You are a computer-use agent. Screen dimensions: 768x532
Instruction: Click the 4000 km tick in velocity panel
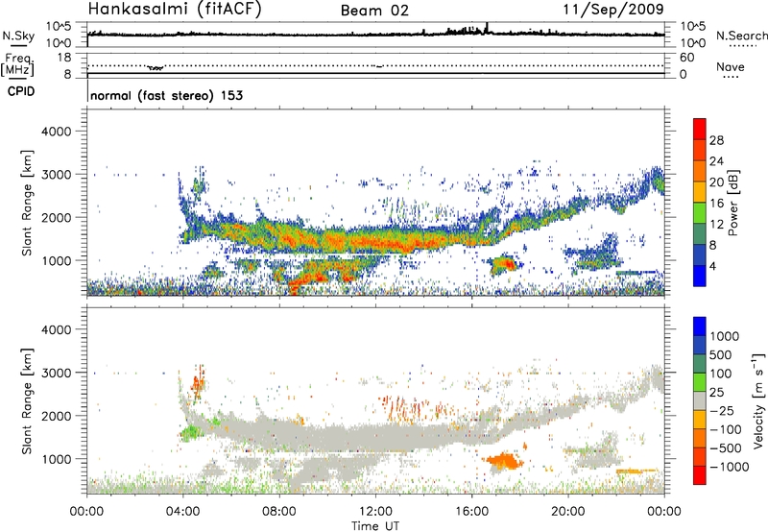pos(57,329)
